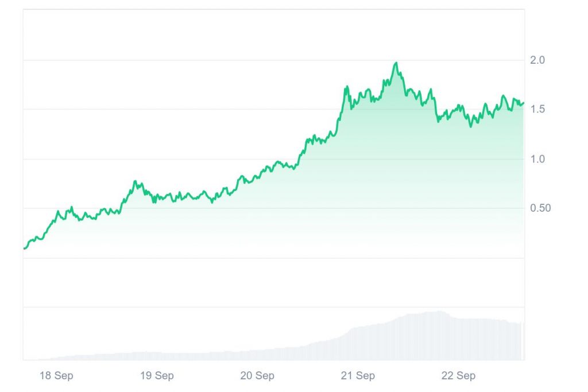Click the highest peak of the price line
Viewport: 588px width, 392px height.
point(396,63)
